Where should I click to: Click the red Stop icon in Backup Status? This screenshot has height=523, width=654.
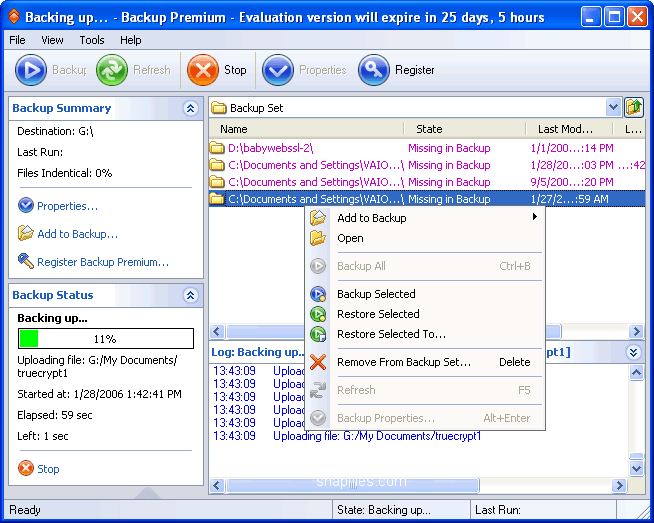coord(26,468)
